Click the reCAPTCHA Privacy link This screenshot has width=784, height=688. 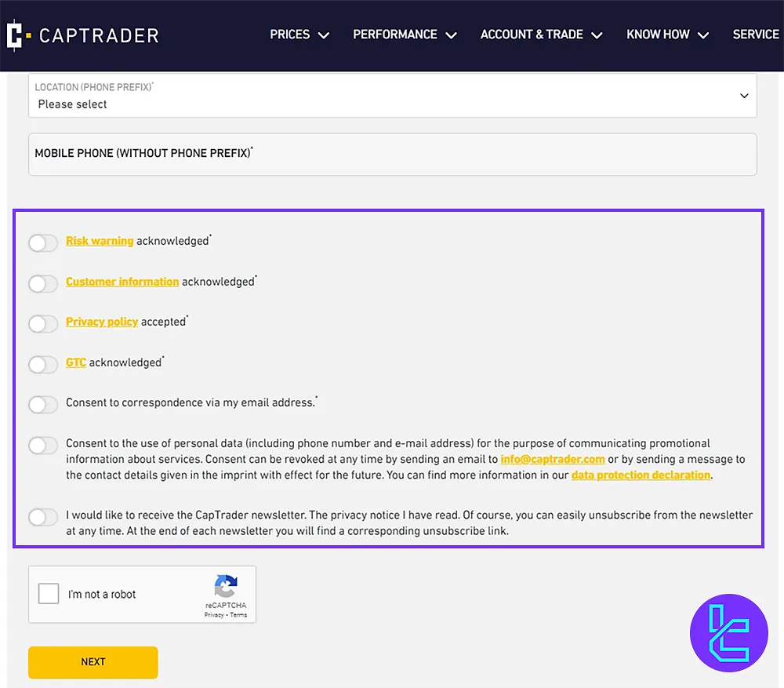click(x=214, y=615)
